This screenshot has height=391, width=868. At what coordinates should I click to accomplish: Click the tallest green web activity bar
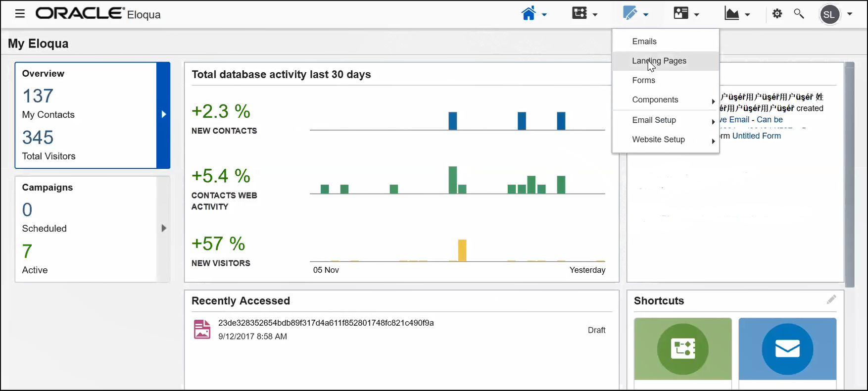pos(453,180)
